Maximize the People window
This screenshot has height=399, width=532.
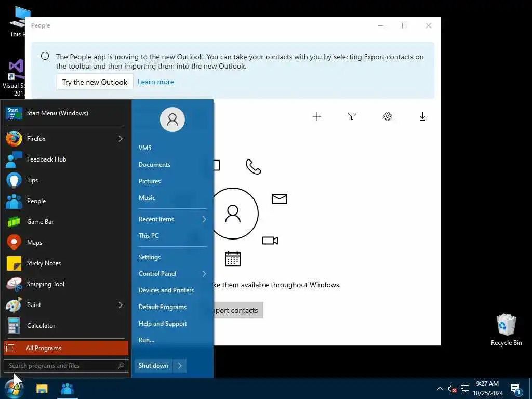click(x=405, y=25)
